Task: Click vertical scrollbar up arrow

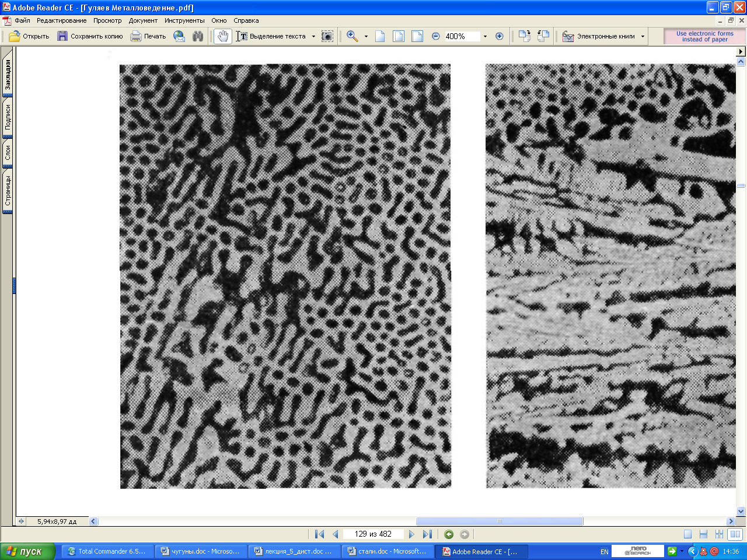Action: click(741, 61)
